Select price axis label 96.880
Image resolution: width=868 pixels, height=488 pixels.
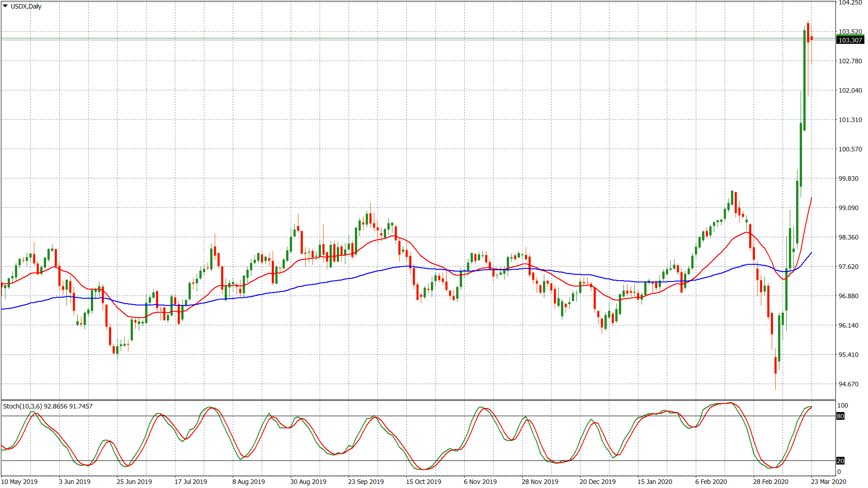(x=849, y=296)
